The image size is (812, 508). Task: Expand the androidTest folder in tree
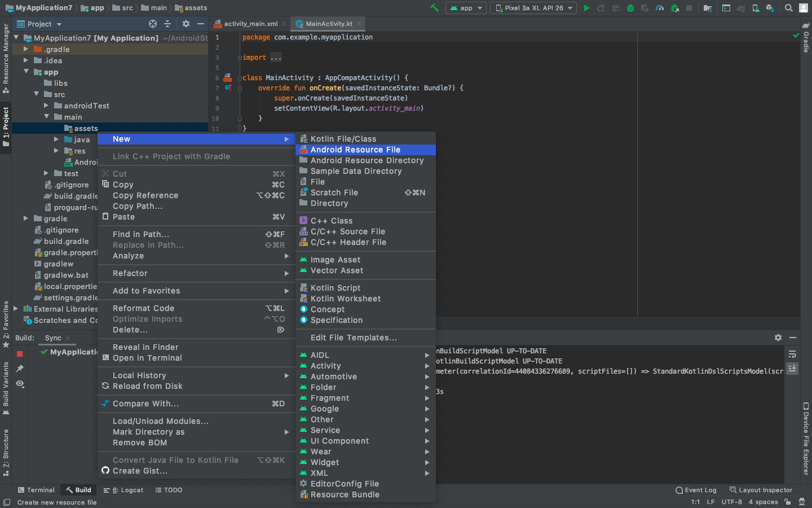pos(46,106)
